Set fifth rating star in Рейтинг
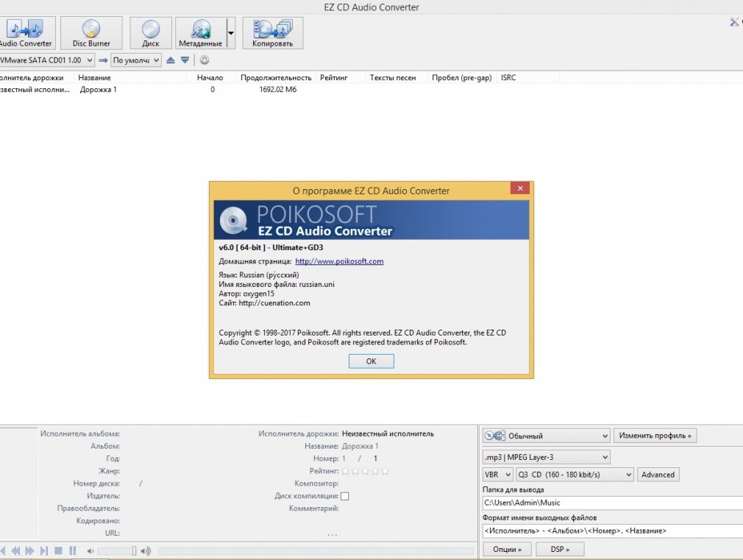Image resolution: width=743 pixels, height=560 pixels. coord(385,472)
